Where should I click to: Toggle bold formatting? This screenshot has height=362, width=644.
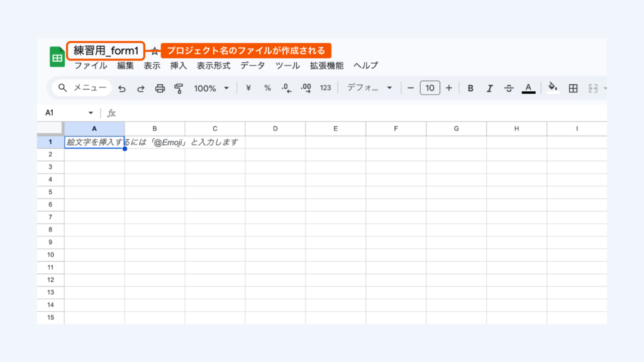click(470, 88)
